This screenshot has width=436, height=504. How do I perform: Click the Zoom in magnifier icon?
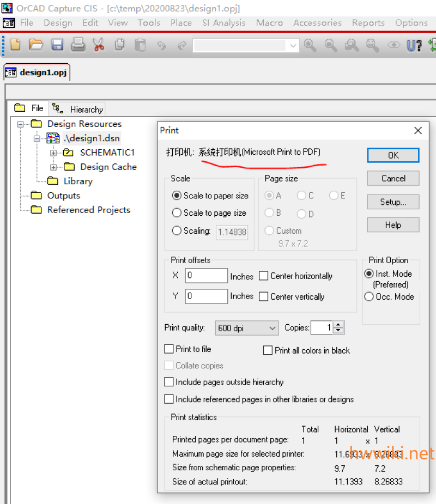tap(310, 45)
